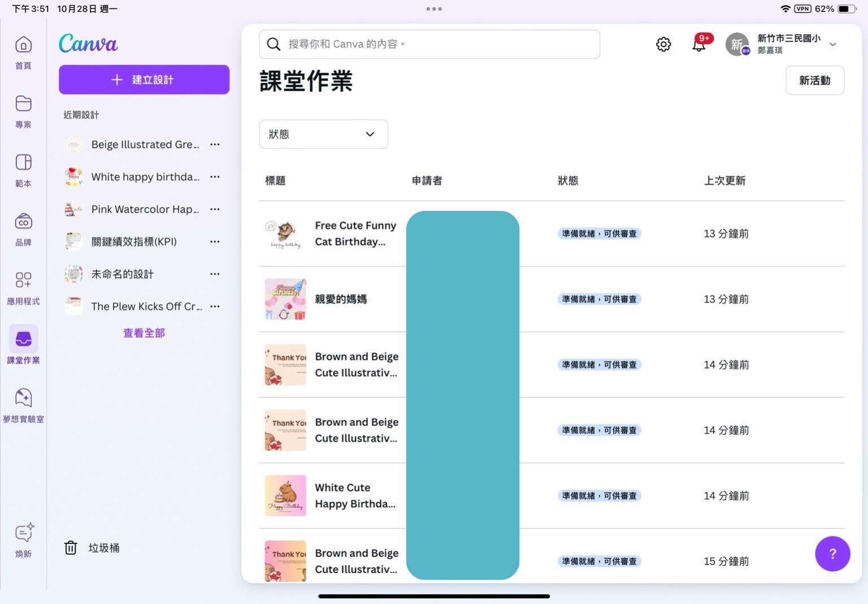Screen dimensions: 868x604
Task: Open the 範本 templates icon
Action: coord(23,163)
